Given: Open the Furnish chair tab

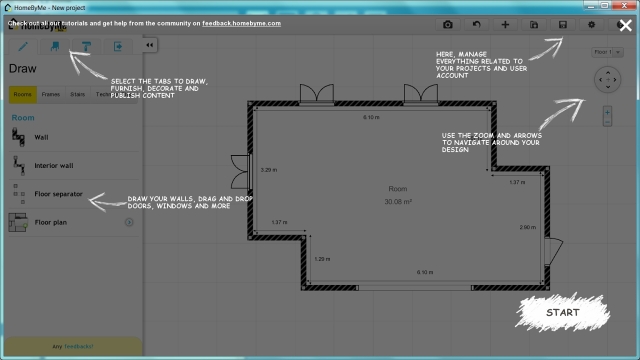Looking at the screenshot, I should 55,46.
